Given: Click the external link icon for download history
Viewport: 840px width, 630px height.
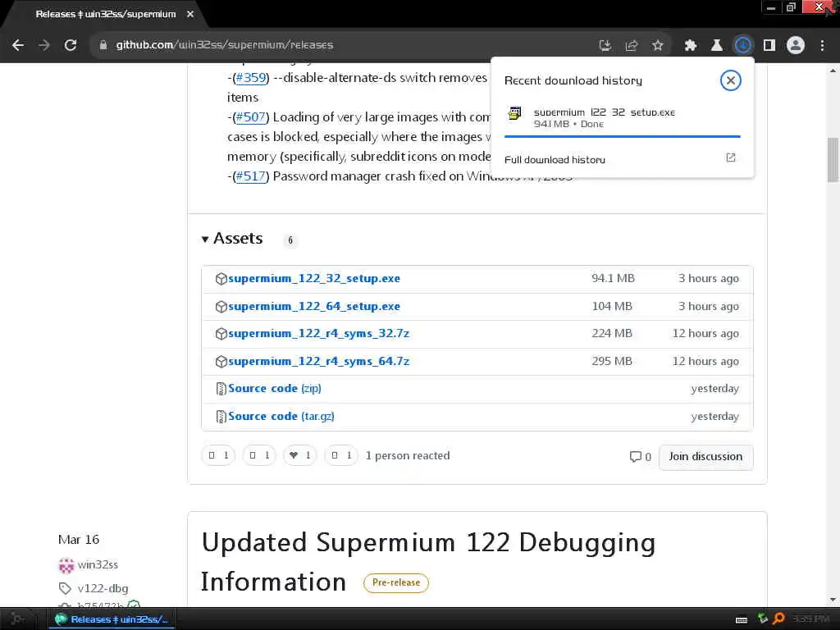Looking at the screenshot, I should click(731, 157).
